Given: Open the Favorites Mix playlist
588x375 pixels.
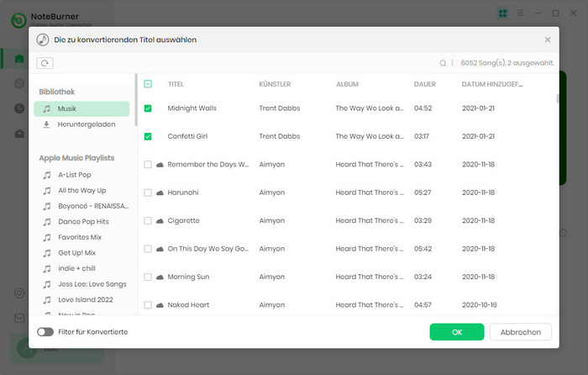Looking at the screenshot, I should click(x=80, y=237).
